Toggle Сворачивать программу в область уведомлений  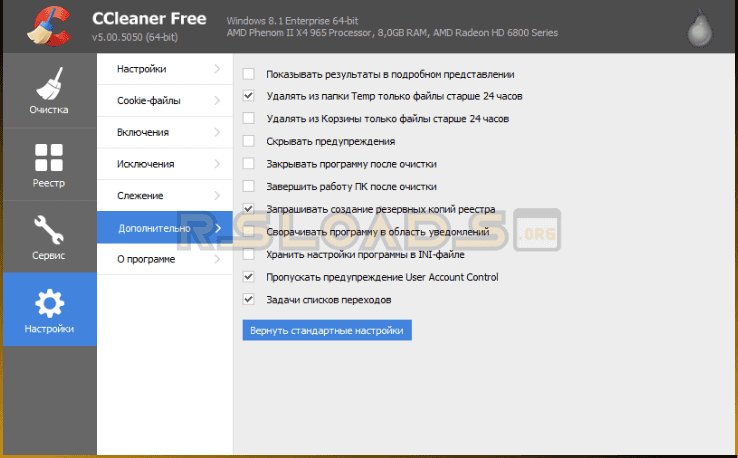249,232
